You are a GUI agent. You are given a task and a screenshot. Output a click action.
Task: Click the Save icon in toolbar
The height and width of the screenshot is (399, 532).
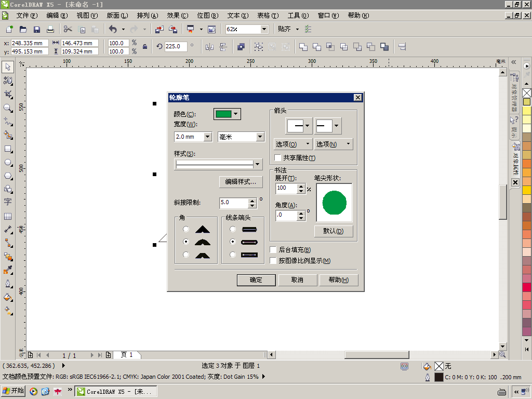coord(37,30)
